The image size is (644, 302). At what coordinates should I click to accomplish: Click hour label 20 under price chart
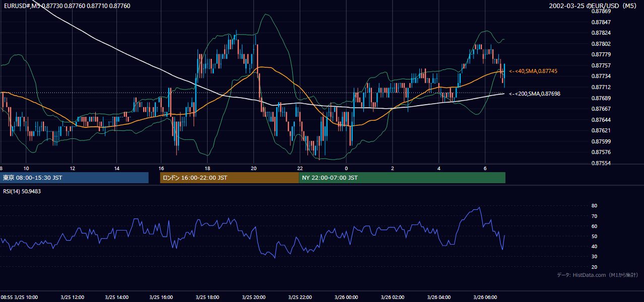253,168
